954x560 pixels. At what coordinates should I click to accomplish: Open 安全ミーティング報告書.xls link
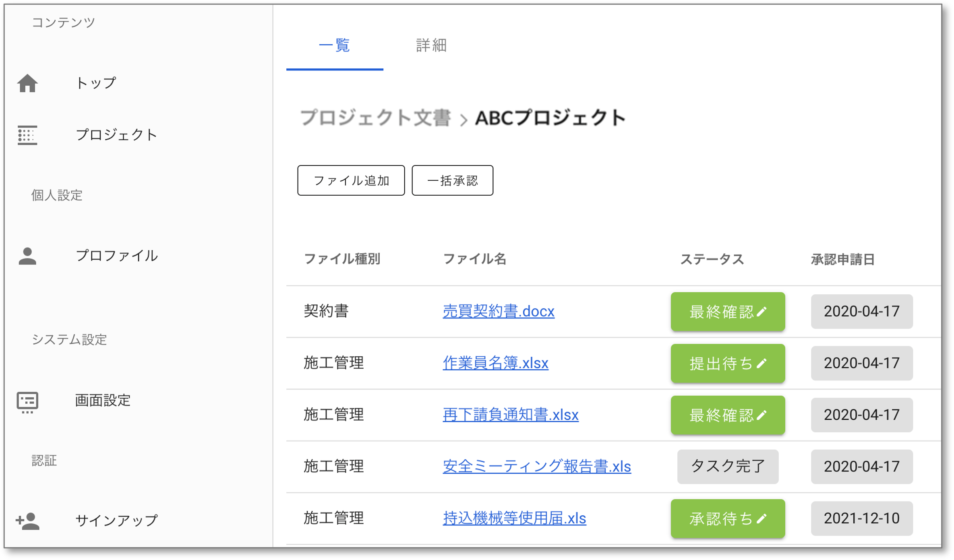pyautogui.click(x=536, y=467)
